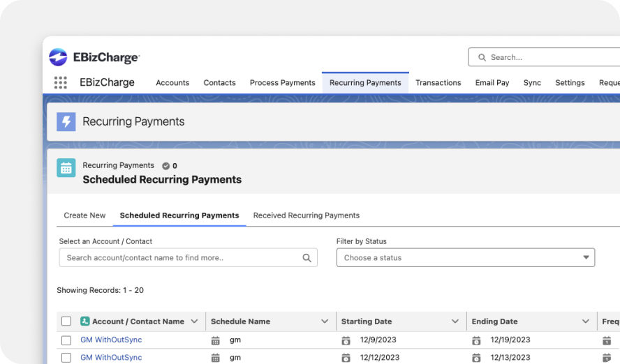620x364 pixels.
Task: Click ending date icon beside 12/19/2023
Action: (x=476, y=340)
